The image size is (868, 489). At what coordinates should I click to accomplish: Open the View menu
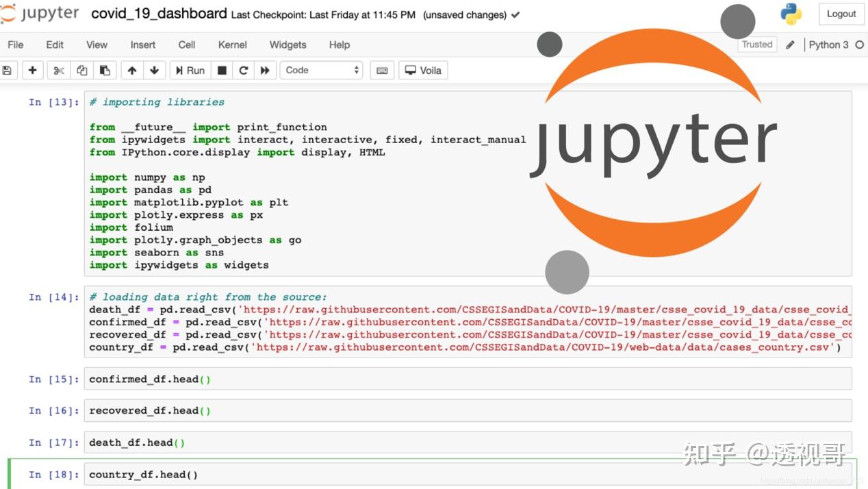(97, 45)
